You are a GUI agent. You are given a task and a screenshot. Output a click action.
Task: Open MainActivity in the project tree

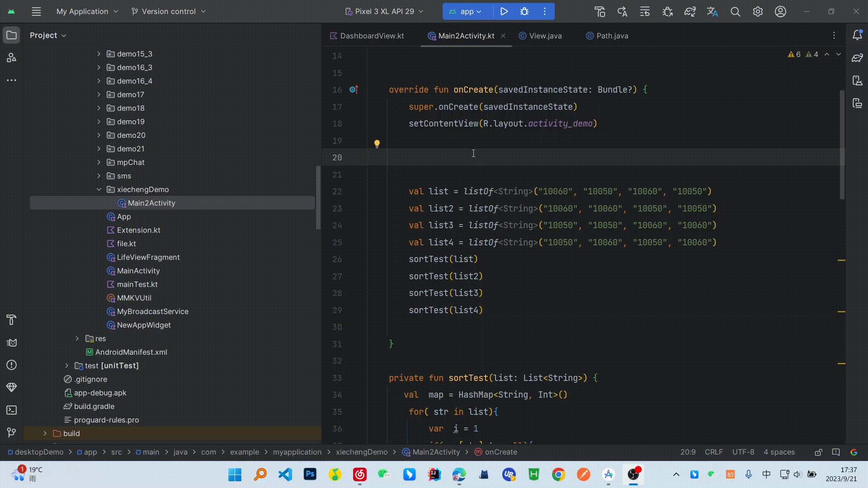[138, 271]
